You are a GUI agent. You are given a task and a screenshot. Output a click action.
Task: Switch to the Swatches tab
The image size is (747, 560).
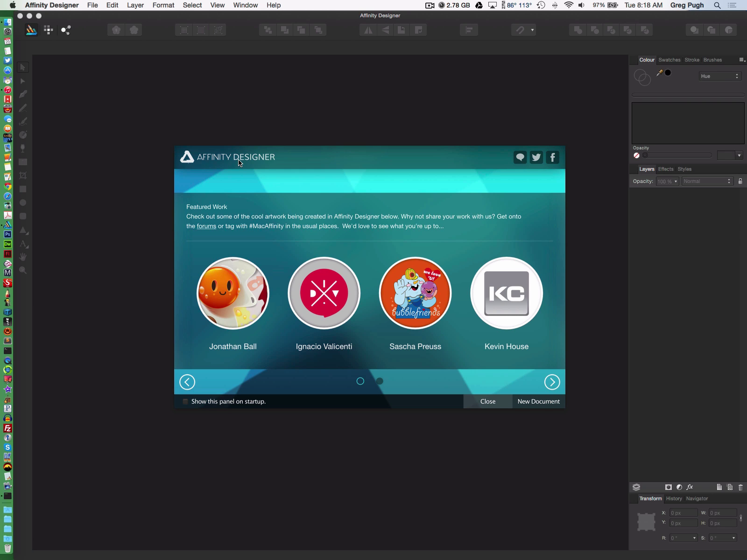click(669, 60)
